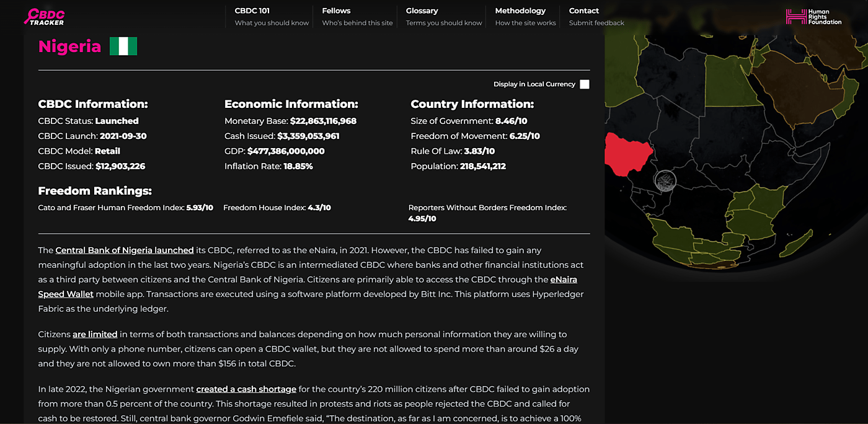The height and width of the screenshot is (424, 868).
Task: Open the 'created a cash shortage' link
Action: click(x=246, y=389)
